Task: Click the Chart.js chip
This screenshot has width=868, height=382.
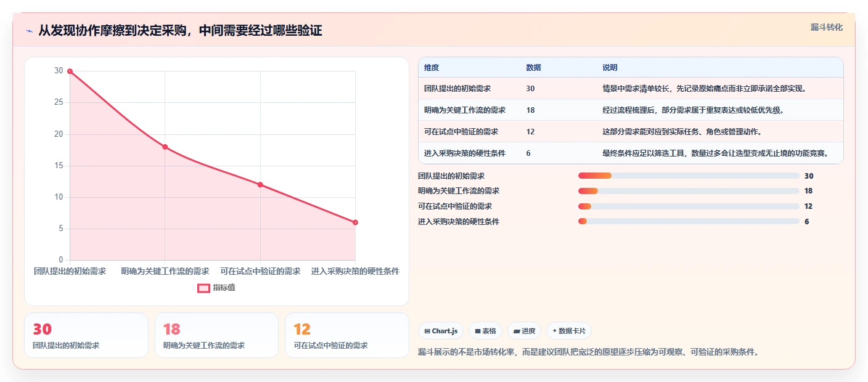Action: tap(441, 331)
